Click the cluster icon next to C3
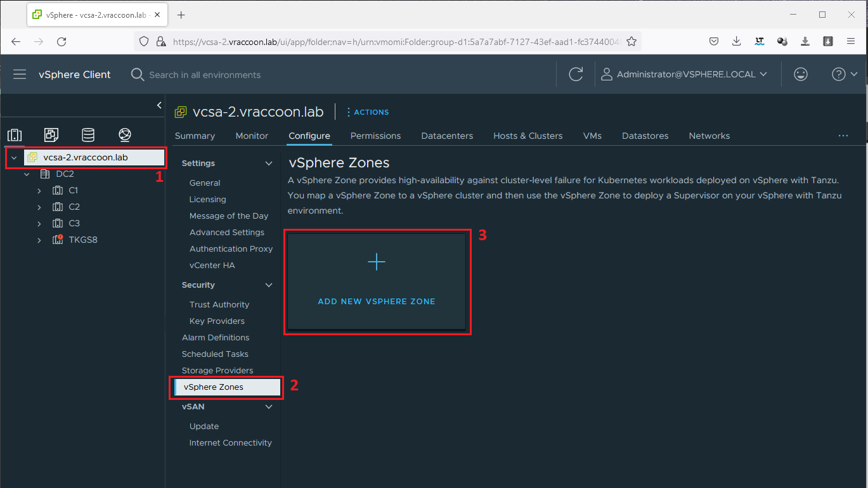This screenshot has height=488, width=868. (58, 223)
